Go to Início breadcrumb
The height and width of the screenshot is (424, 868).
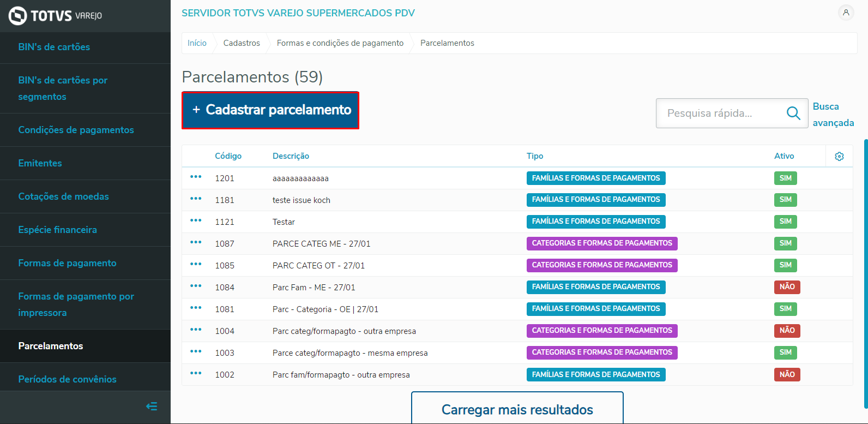(x=197, y=43)
